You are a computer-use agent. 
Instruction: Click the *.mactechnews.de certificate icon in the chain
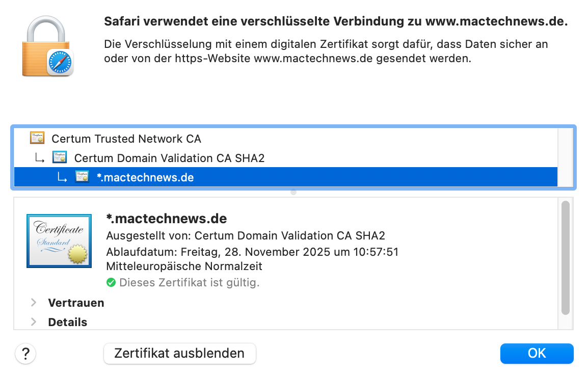[x=82, y=177]
